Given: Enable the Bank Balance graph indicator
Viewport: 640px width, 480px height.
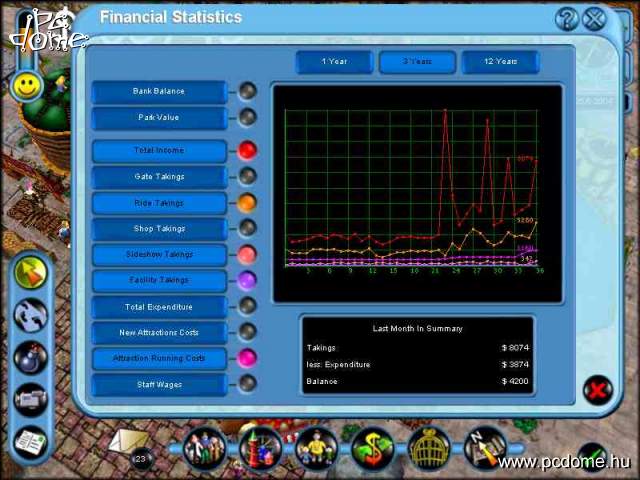Looking at the screenshot, I should [x=246, y=91].
